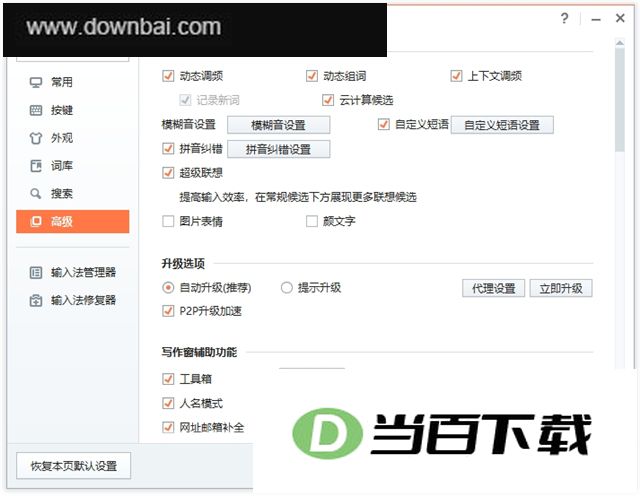The width and height of the screenshot is (640, 496).
Task: Click the 按键 keyboard icon
Action: point(36,110)
